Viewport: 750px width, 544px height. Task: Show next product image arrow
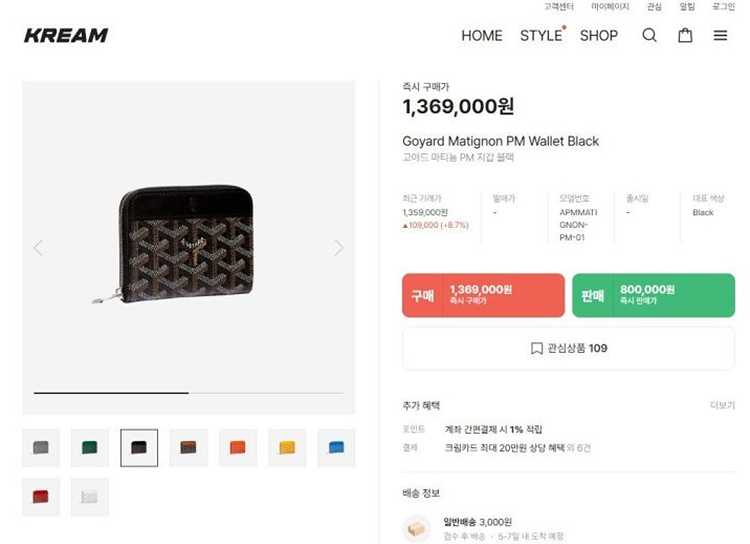click(339, 248)
